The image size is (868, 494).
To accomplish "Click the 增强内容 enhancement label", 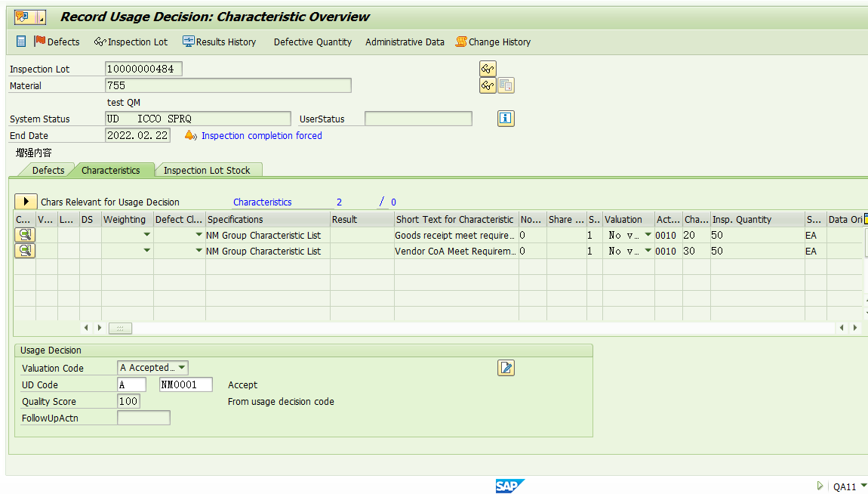I will (x=34, y=153).
